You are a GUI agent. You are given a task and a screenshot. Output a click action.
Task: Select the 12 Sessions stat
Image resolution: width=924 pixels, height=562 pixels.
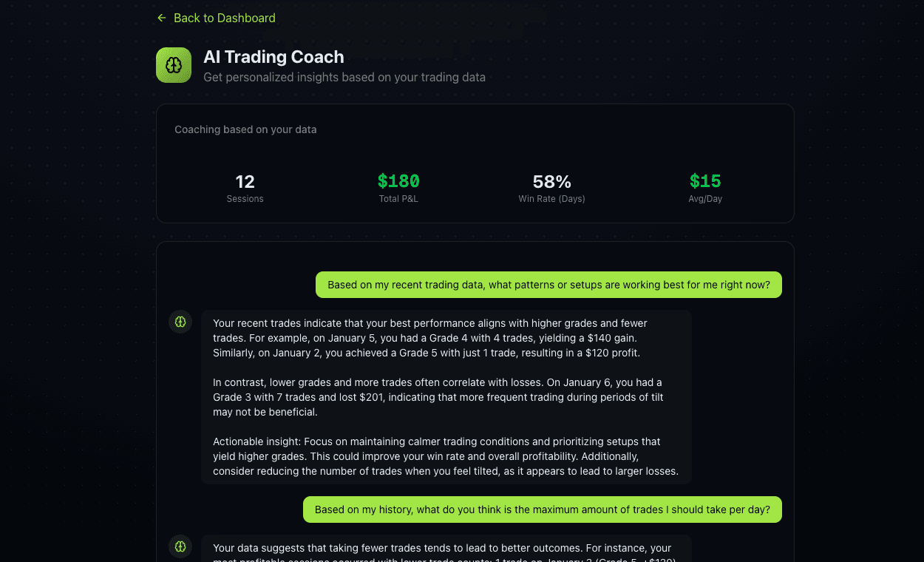(245, 181)
